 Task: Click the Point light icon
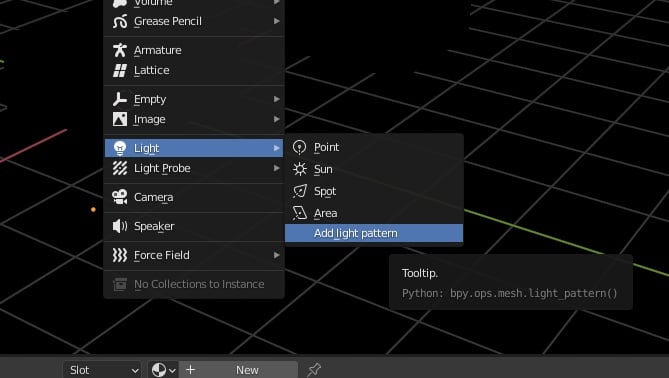click(300, 147)
